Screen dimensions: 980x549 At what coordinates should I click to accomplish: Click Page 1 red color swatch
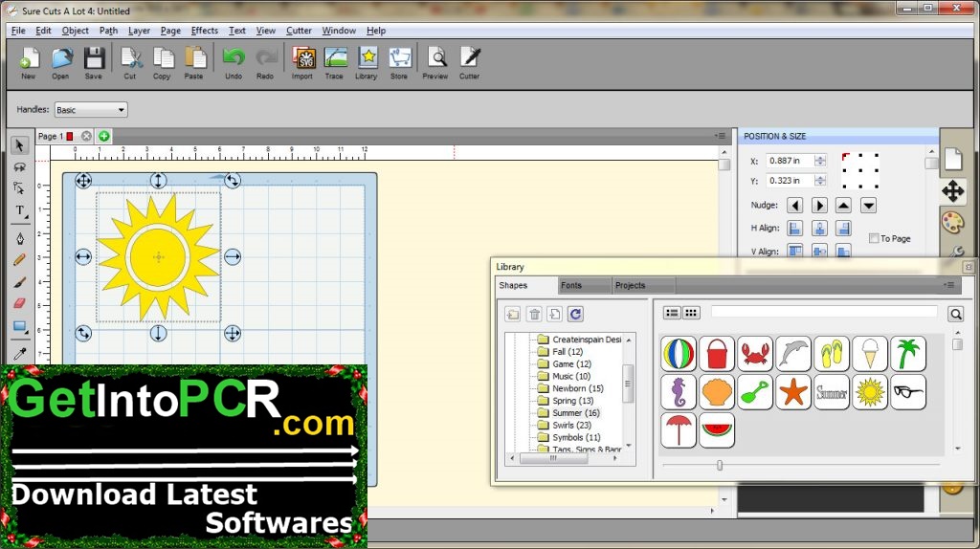coord(70,136)
